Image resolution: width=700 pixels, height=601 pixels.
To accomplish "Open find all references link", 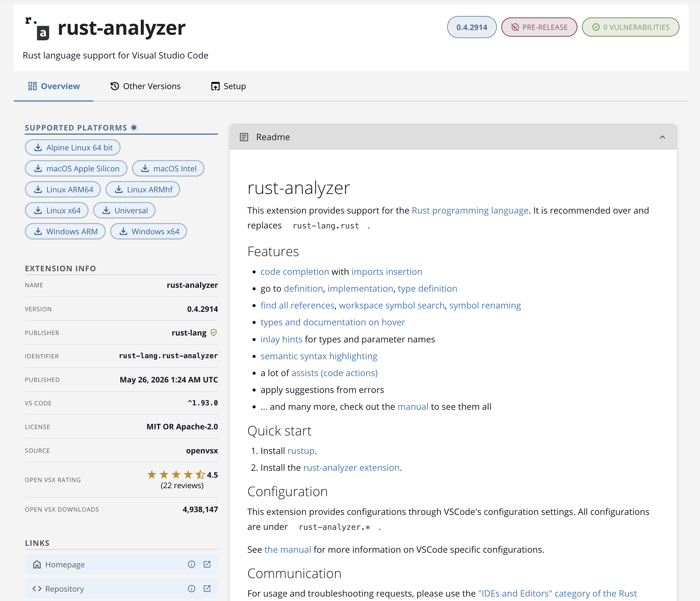I will click(297, 305).
